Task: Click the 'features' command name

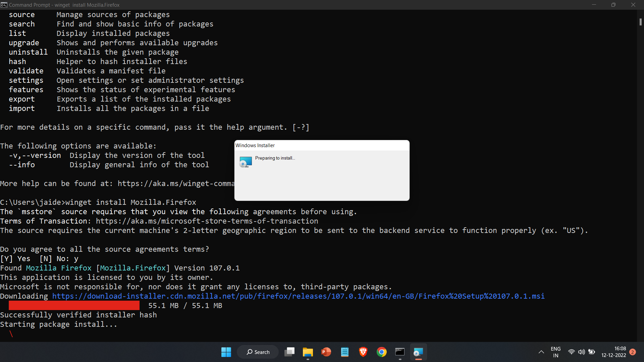Action: (26, 90)
